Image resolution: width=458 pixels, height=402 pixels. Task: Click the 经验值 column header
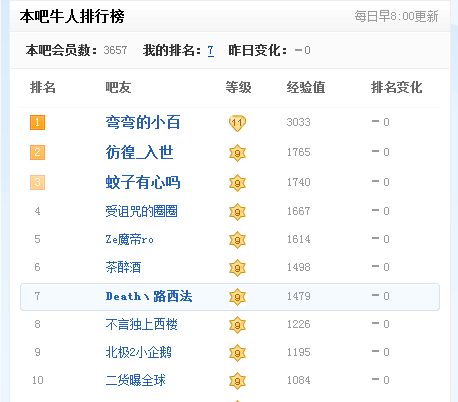(306, 88)
